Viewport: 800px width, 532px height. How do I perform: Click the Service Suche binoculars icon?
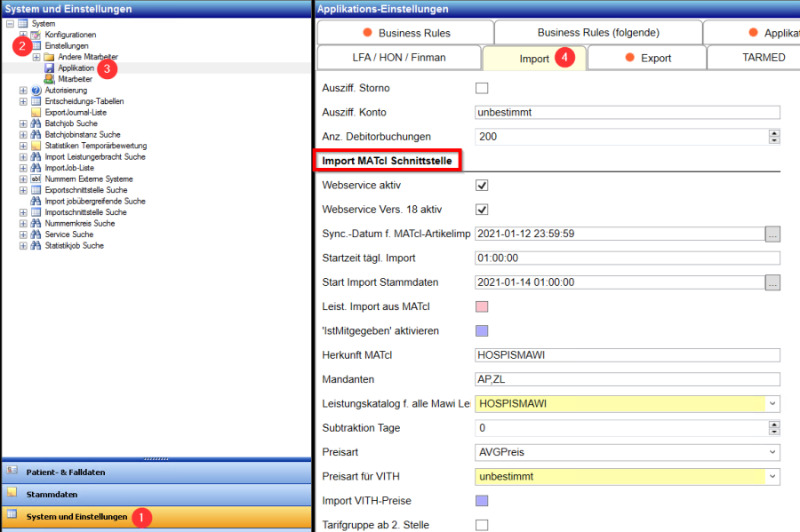tap(36, 234)
